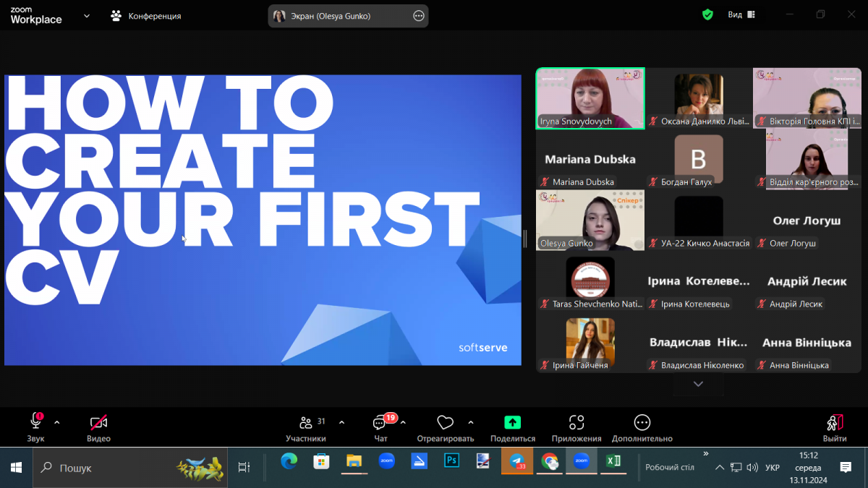Open the Apps icon in Zoom toolbar
868x488 pixels.
click(576, 423)
